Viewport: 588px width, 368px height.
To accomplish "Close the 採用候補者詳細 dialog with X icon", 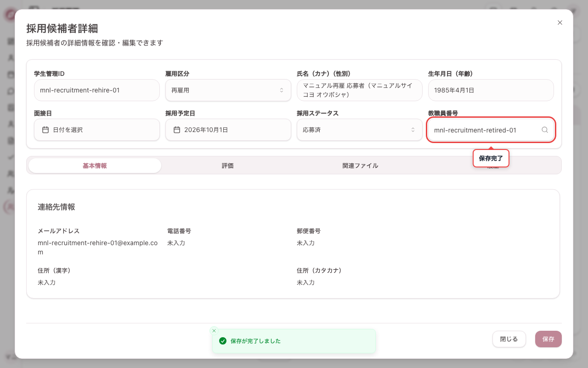I will (x=560, y=23).
